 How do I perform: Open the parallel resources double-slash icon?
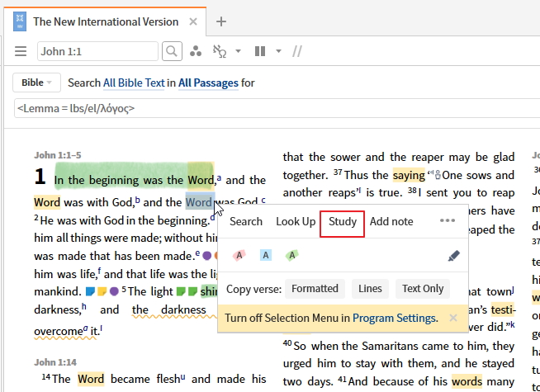(297, 51)
